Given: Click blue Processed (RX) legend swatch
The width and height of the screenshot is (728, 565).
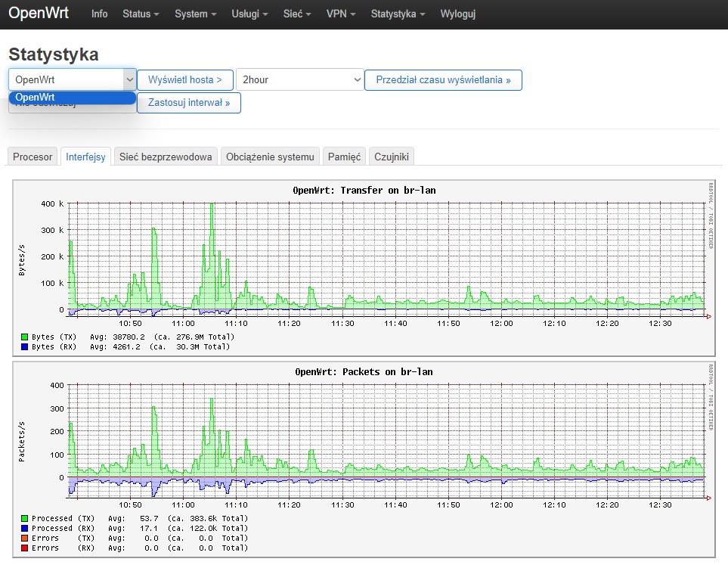Looking at the screenshot, I should click(x=25, y=528).
